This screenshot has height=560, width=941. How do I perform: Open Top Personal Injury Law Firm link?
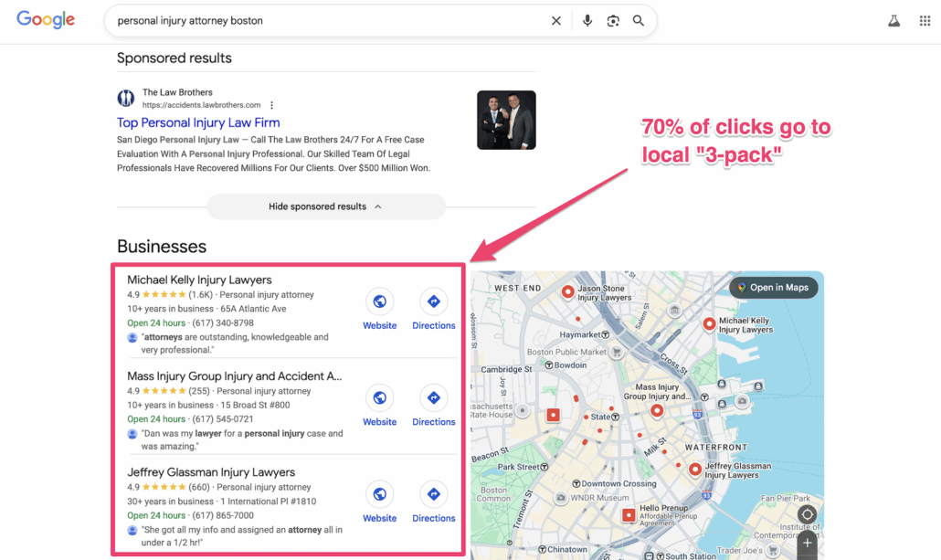198,122
